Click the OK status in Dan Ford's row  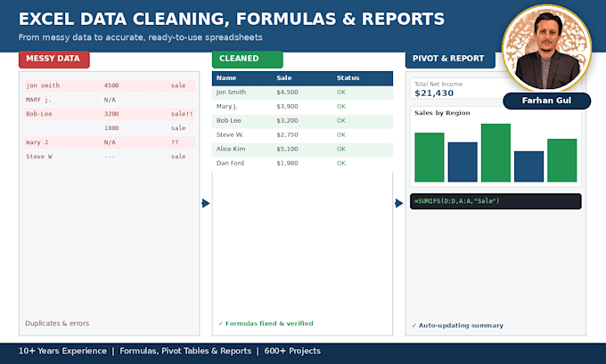tap(340, 163)
